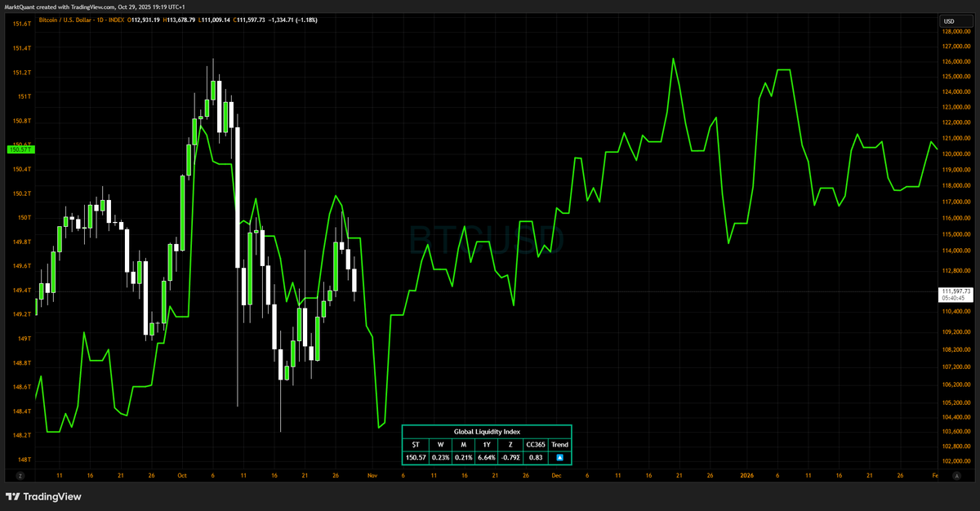Click the 102,000.00 right price label
Screen dimensions: 980x511
955,461
